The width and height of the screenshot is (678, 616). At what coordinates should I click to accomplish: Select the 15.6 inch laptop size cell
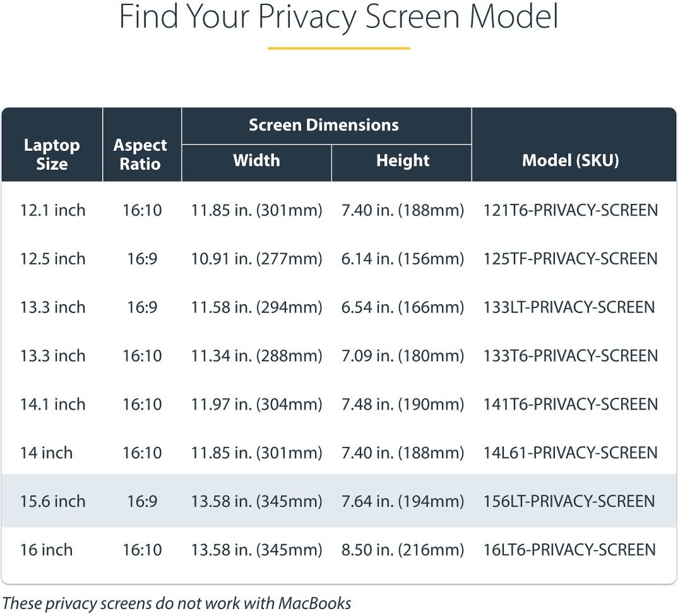(52, 502)
